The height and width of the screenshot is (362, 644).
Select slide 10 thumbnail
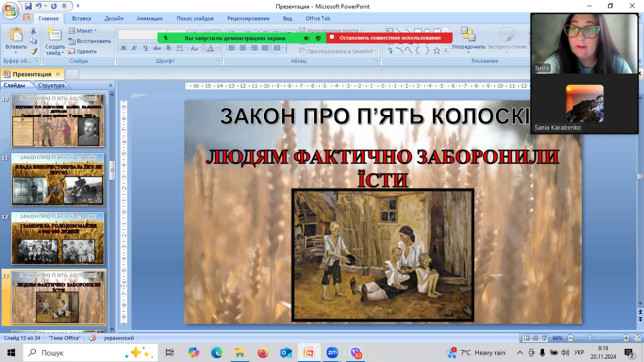pyautogui.click(x=58, y=121)
